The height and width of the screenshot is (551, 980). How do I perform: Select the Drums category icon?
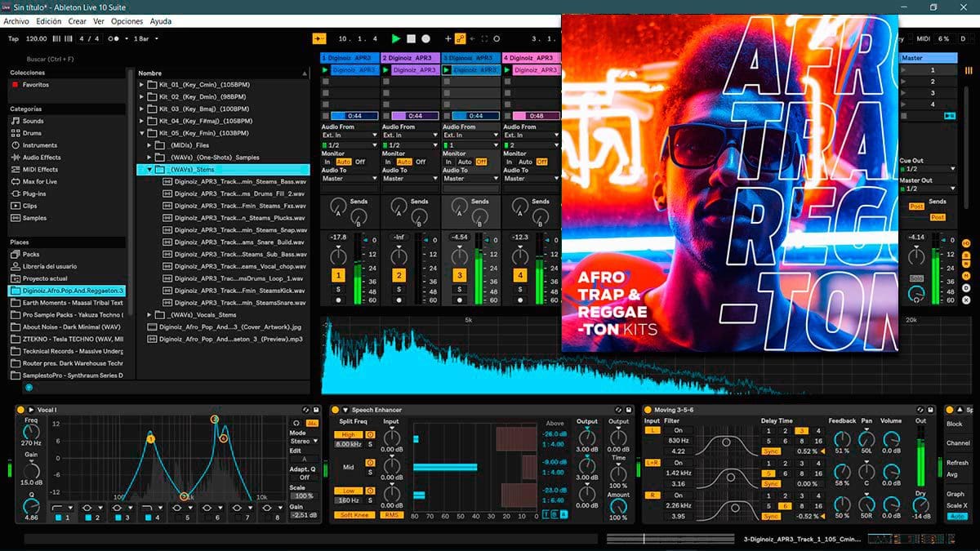[15, 133]
